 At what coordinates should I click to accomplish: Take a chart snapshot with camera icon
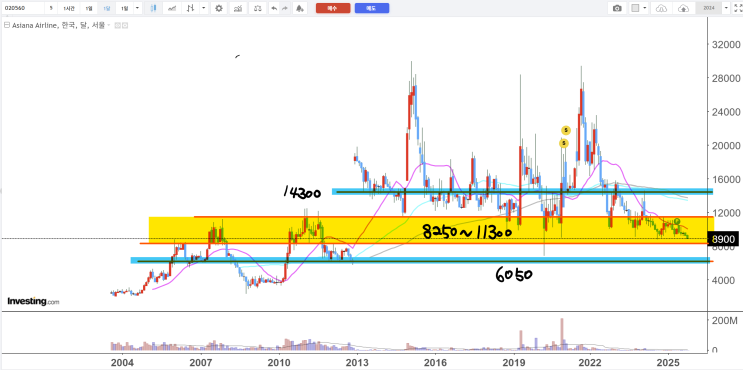[x=617, y=8]
